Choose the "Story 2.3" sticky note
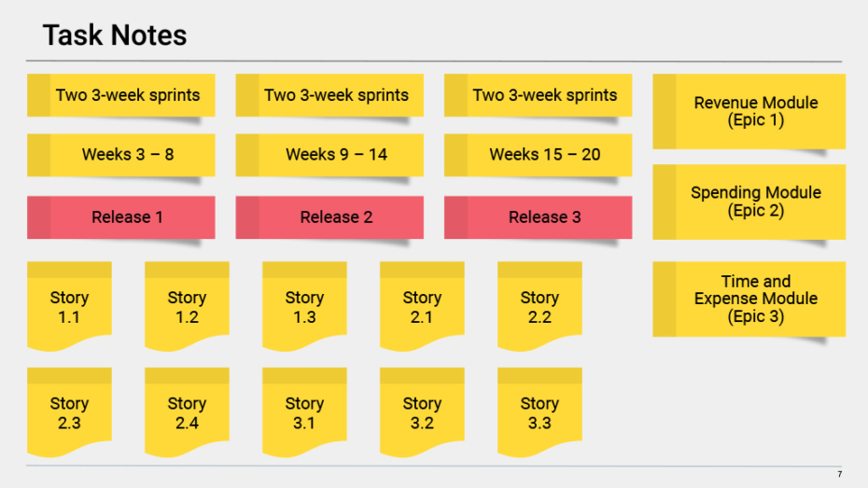868x488 pixels. [x=69, y=413]
